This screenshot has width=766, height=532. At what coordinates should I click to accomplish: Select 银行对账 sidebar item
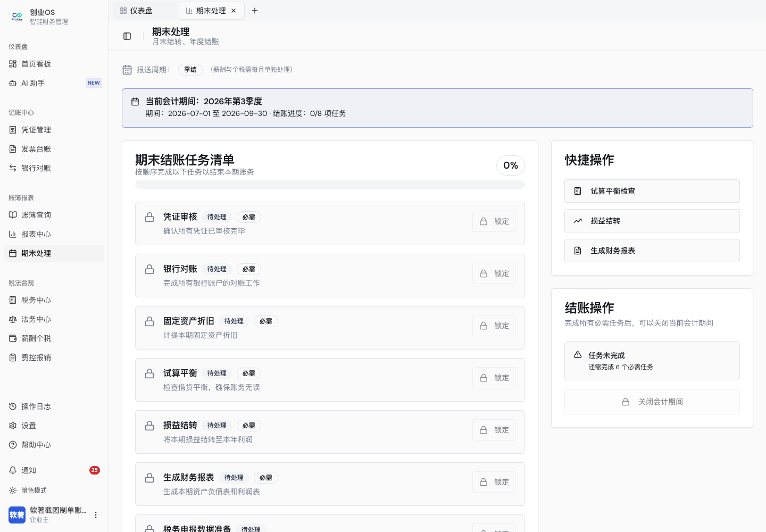pos(54,168)
